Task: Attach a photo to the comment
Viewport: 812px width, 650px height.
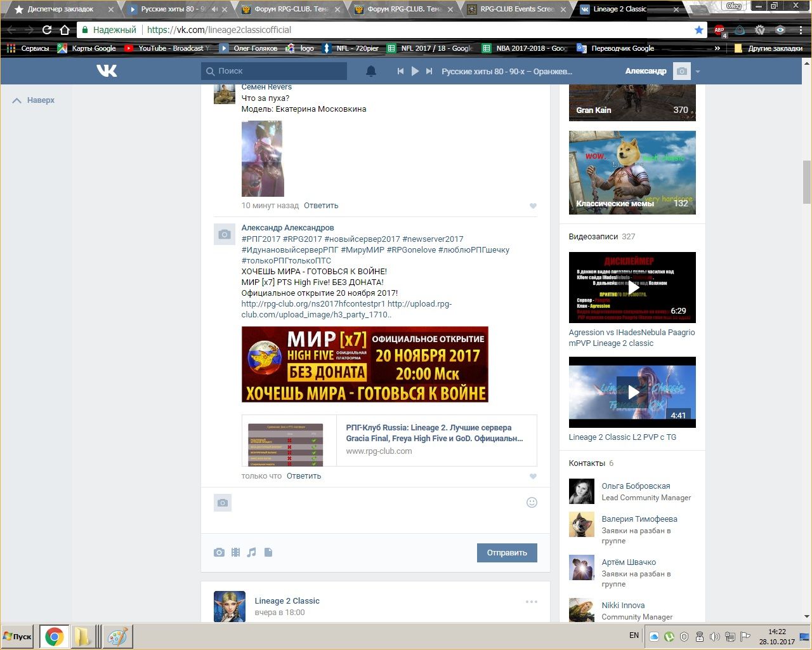Action: (219, 553)
